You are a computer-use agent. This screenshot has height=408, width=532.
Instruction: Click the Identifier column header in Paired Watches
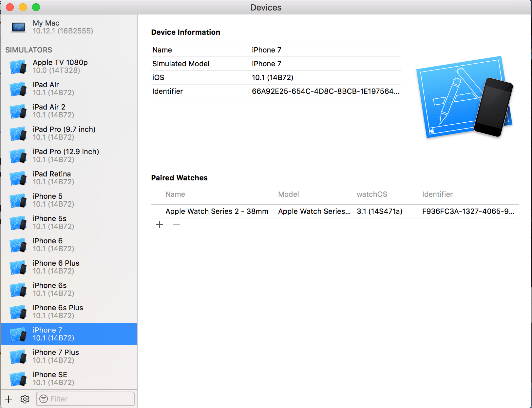(x=437, y=194)
